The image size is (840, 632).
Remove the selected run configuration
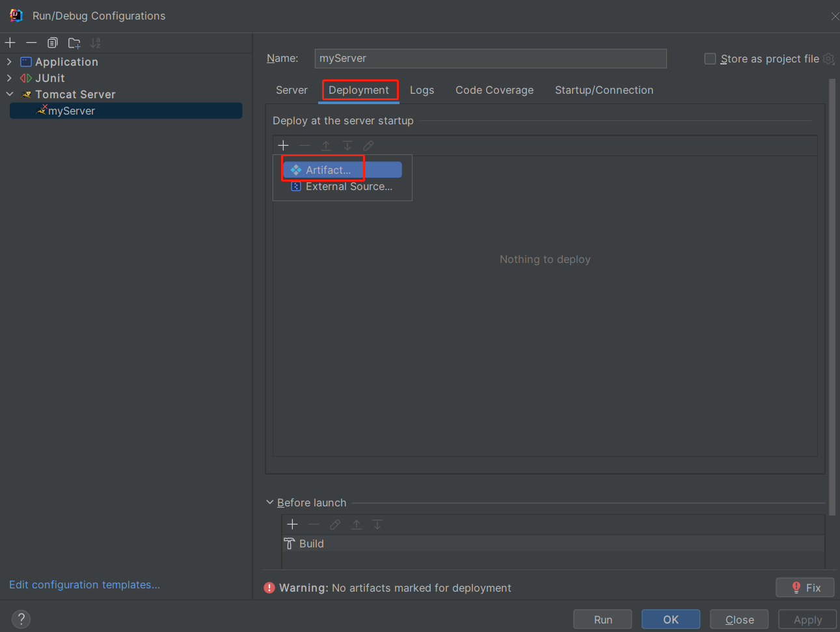pos(31,43)
